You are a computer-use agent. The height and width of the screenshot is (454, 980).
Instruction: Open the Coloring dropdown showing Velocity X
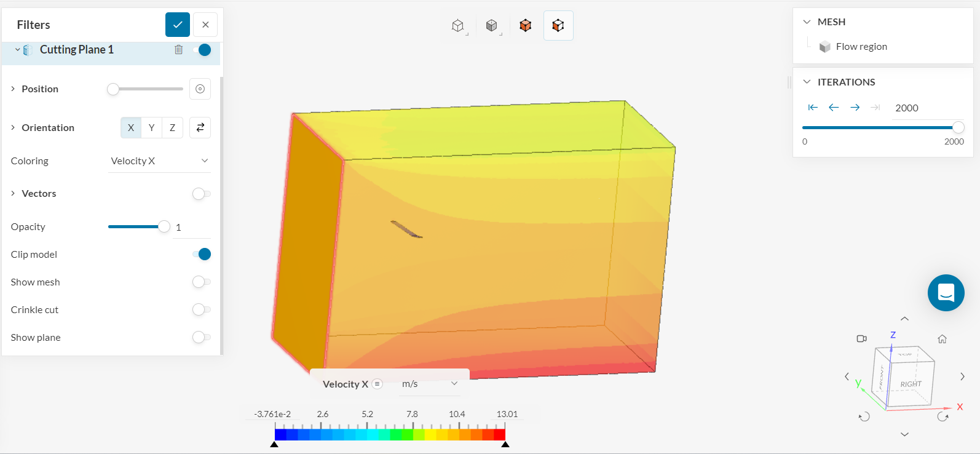[160, 161]
